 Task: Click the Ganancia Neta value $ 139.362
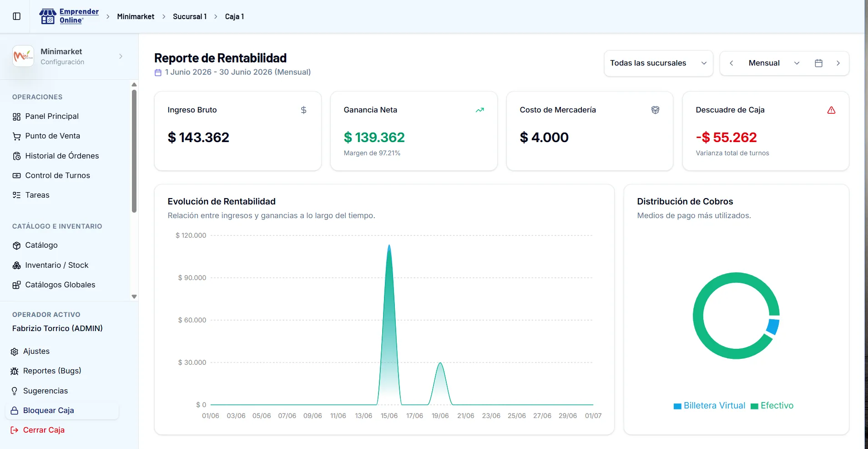pos(374,138)
